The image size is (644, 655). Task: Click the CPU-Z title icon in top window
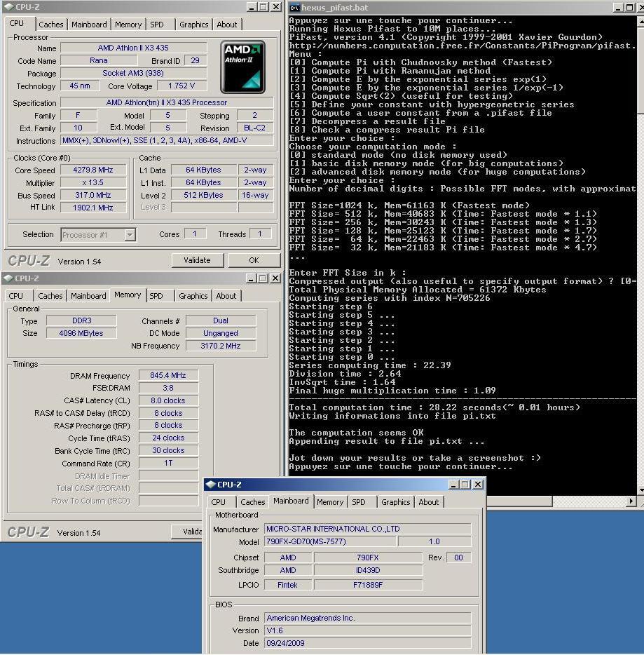coord(9,7)
